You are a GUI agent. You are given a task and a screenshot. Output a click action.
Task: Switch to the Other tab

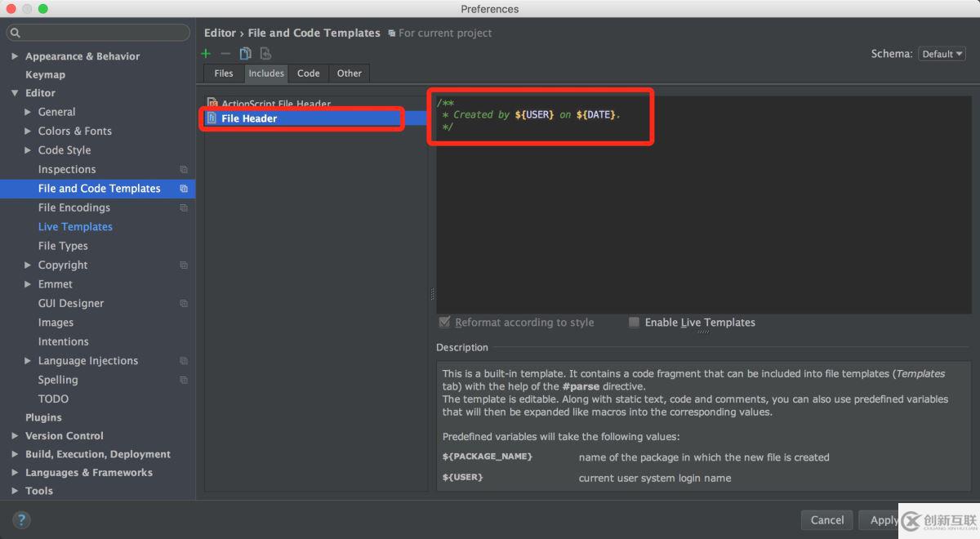click(350, 73)
